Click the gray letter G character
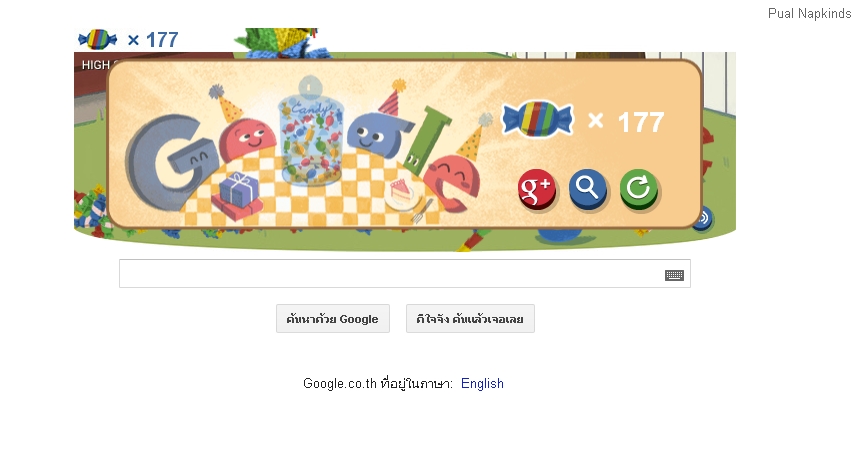Viewport: 860px width, 449px height. 167,163
